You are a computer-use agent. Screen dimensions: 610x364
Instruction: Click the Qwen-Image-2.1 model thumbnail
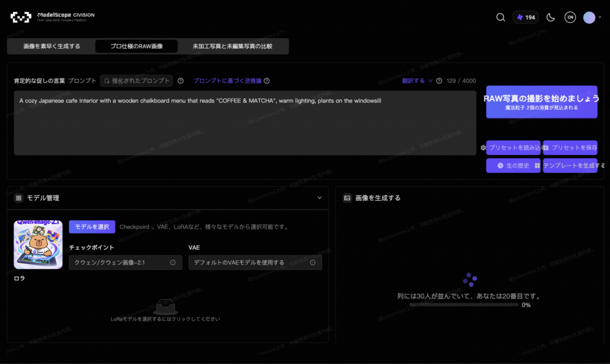[x=38, y=245]
